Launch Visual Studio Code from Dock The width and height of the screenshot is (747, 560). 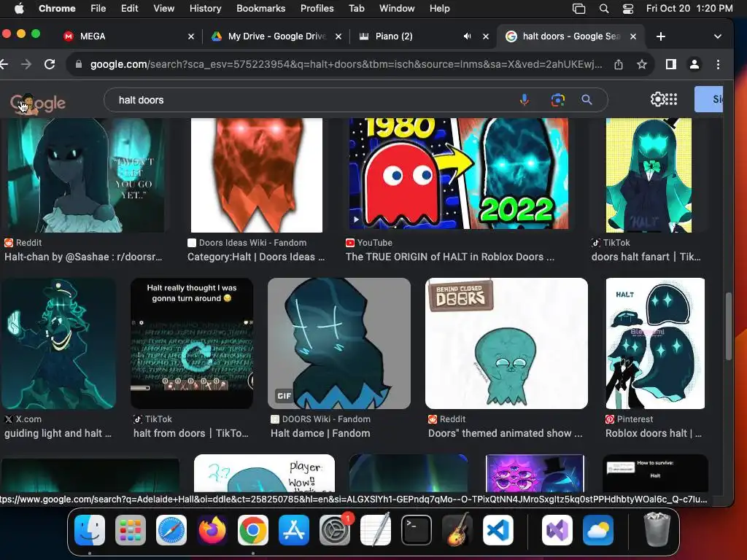point(498,530)
